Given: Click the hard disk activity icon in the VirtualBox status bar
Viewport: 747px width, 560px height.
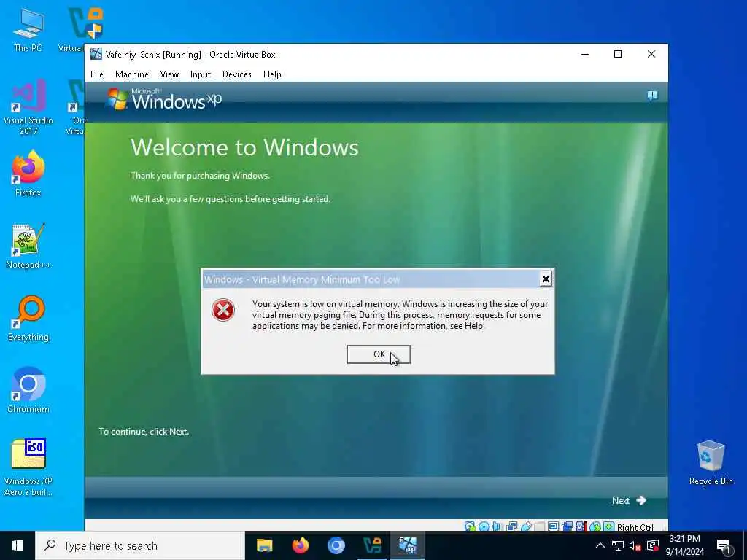Looking at the screenshot, I should coord(470,526).
